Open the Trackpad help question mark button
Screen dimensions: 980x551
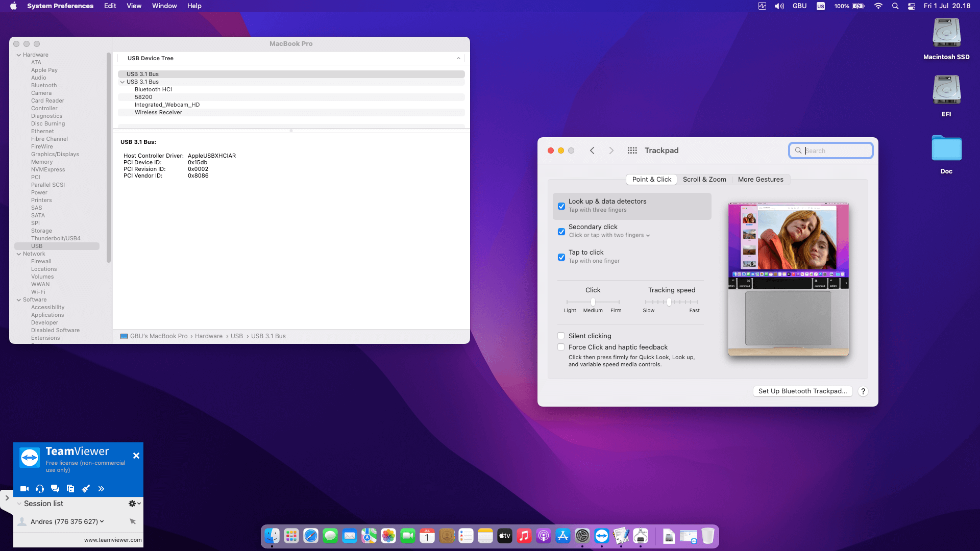pyautogui.click(x=863, y=391)
